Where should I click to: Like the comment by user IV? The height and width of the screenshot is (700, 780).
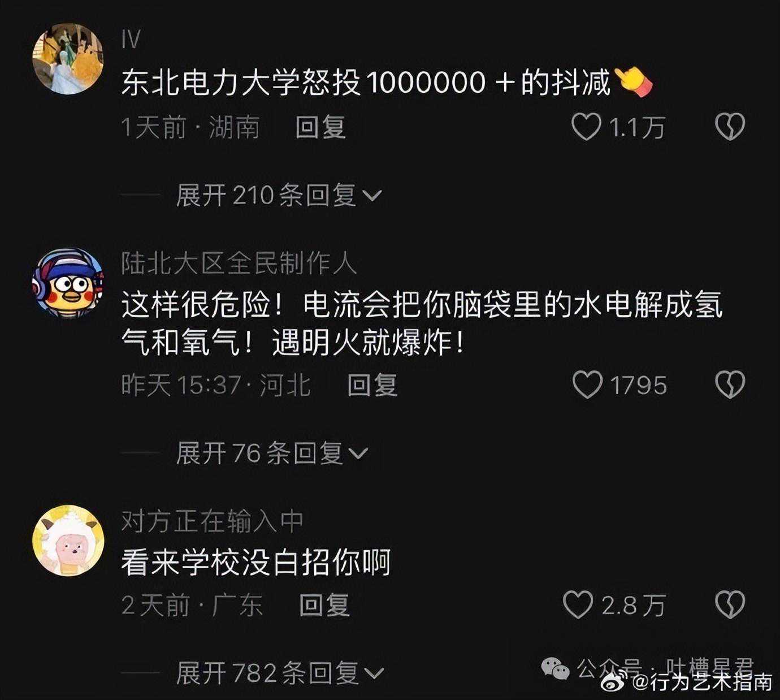point(586,127)
